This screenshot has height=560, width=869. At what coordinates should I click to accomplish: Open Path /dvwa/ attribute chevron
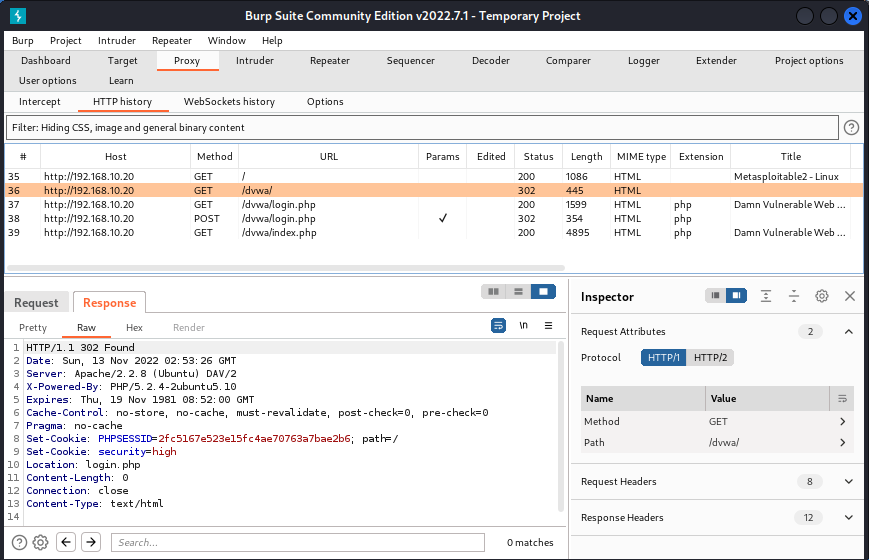pos(842,442)
